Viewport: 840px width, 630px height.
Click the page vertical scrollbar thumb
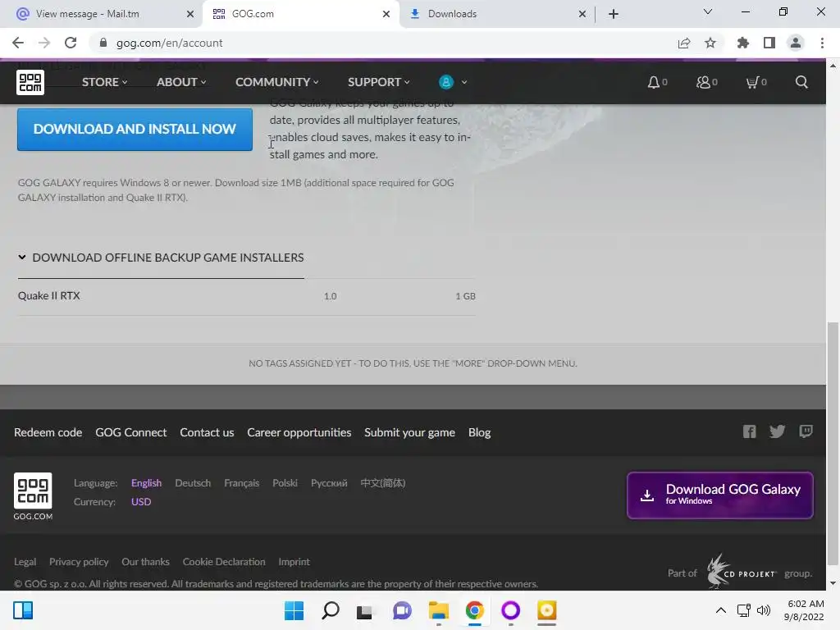click(x=833, y=444)
